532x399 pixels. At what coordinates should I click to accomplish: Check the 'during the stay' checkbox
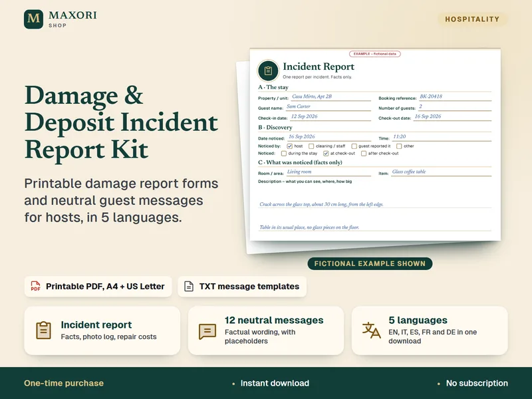[284, 154]
